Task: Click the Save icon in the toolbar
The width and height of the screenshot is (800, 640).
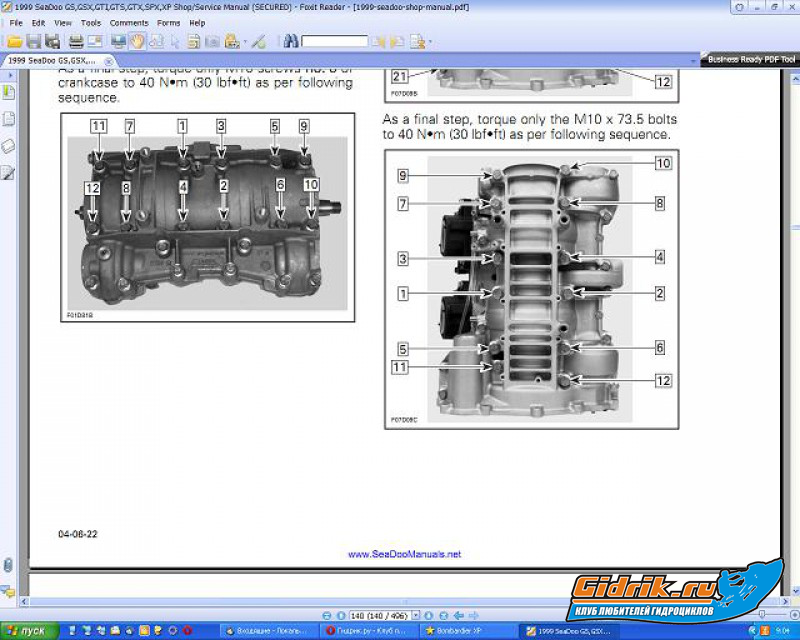Action: (x=33, y=41)
